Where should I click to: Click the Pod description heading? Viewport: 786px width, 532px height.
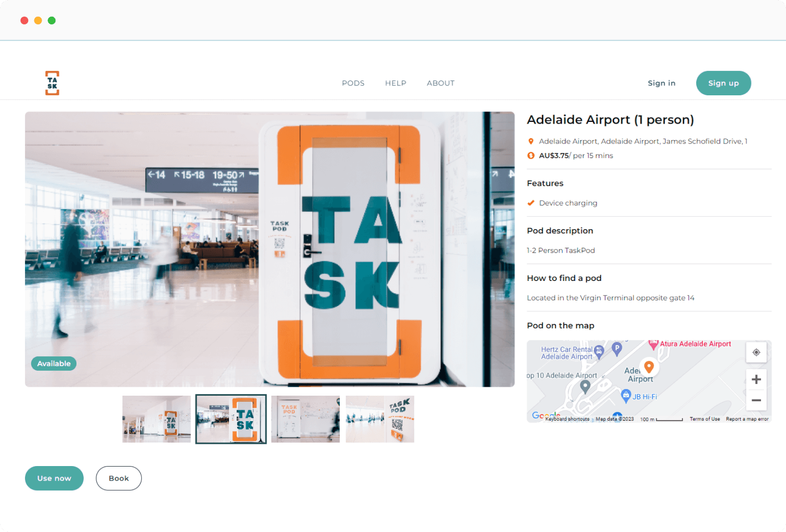pos(560,231)
